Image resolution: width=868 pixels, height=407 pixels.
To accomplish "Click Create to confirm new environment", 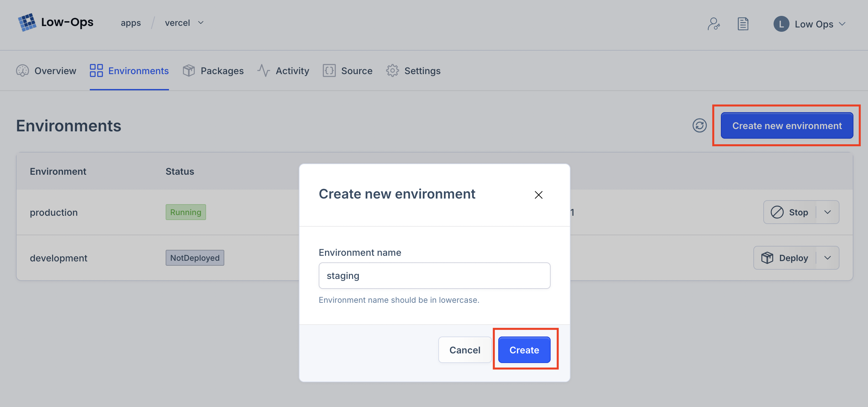I will [523, 350].
